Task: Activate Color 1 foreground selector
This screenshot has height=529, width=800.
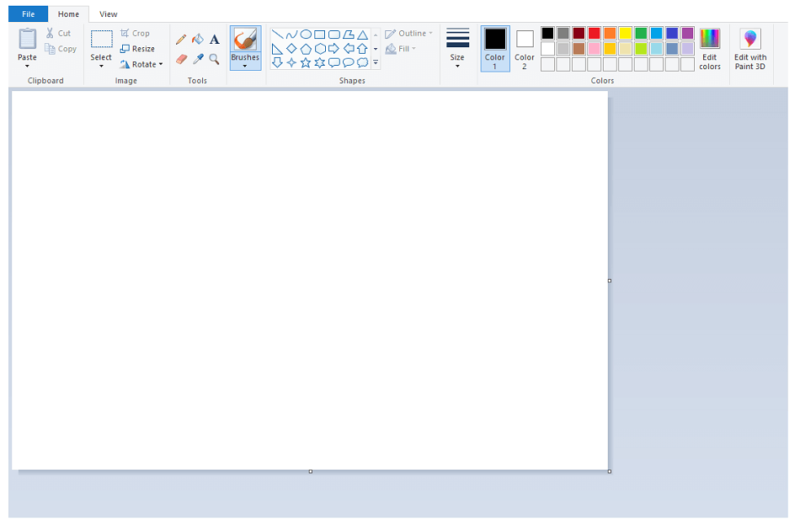Action: click(495, 48)
